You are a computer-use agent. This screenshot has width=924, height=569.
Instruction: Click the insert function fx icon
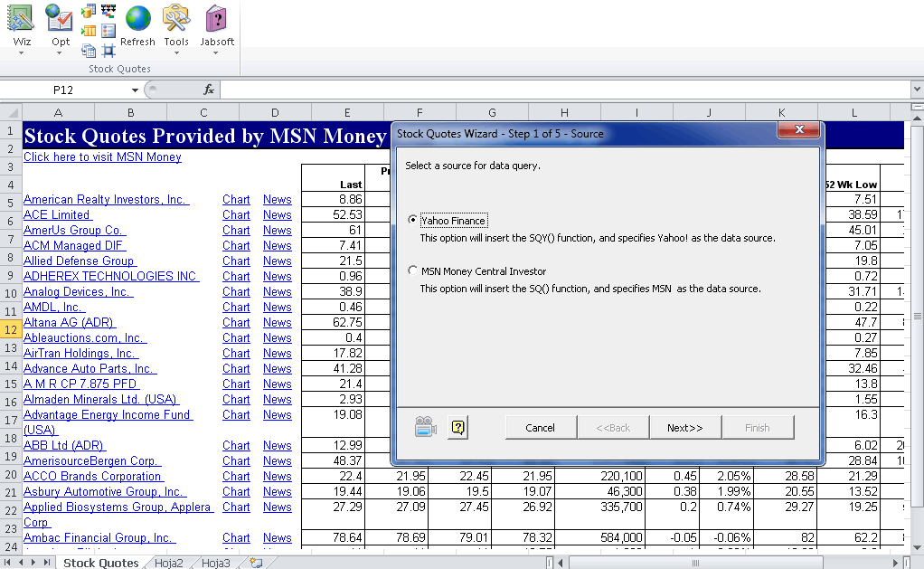coord(209,90)
